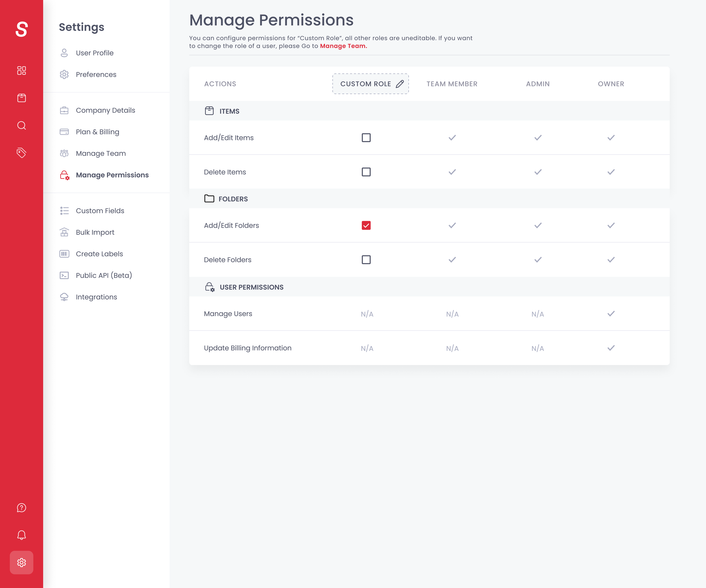Screen dimensions: 706x588
Task: Enable Delete Folders for Custom Role
Action: pyautogui.click(x=366, y=260)
